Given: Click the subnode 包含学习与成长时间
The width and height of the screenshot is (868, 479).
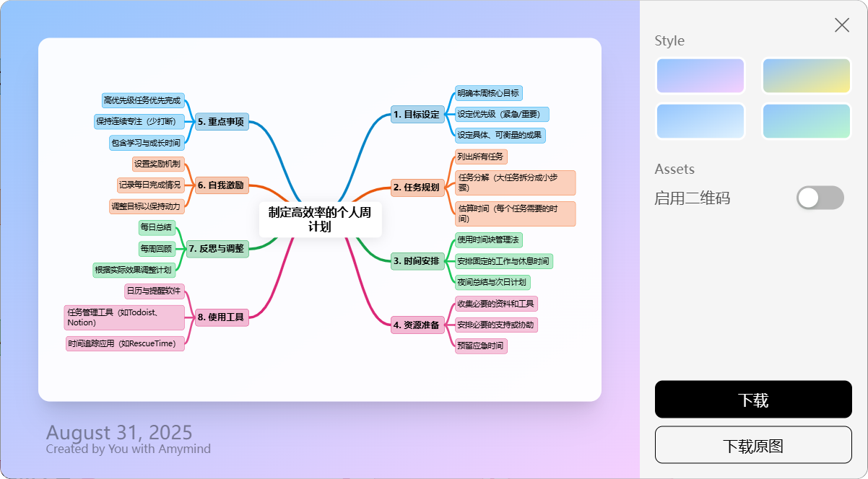Looking at the screenshot, I should 147,143.
